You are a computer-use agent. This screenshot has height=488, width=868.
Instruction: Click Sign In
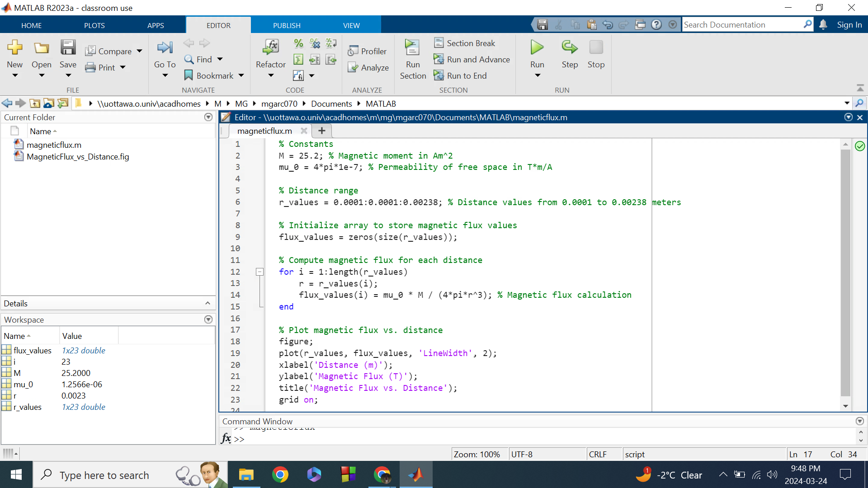tap(849, 24)
